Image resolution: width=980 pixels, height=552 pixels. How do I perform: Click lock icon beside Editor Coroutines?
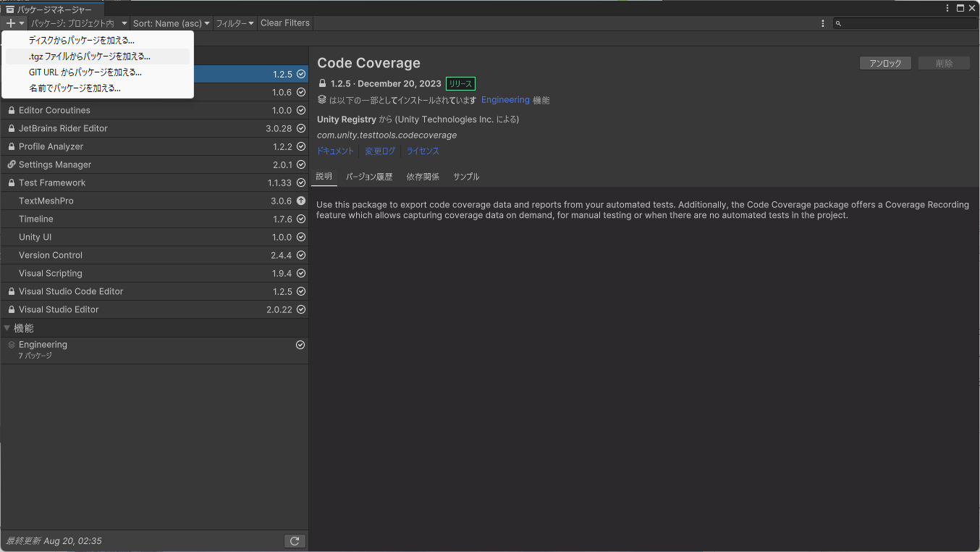[12, 110]
